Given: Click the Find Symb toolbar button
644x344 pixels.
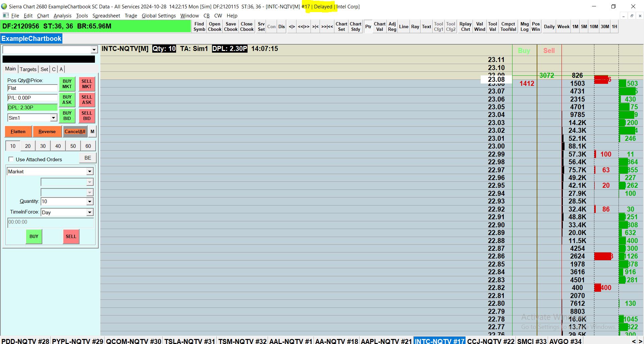Looking at the screenshot, I should (199, 26).
